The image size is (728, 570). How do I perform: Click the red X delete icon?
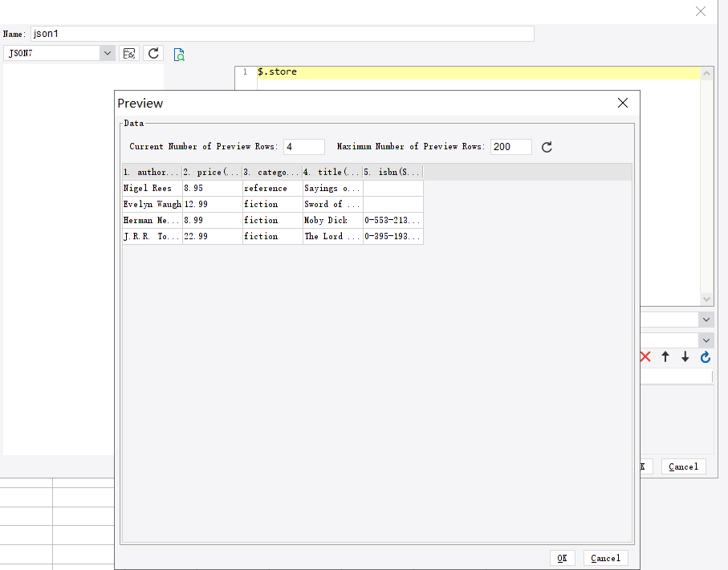click(x=645, y=356)
